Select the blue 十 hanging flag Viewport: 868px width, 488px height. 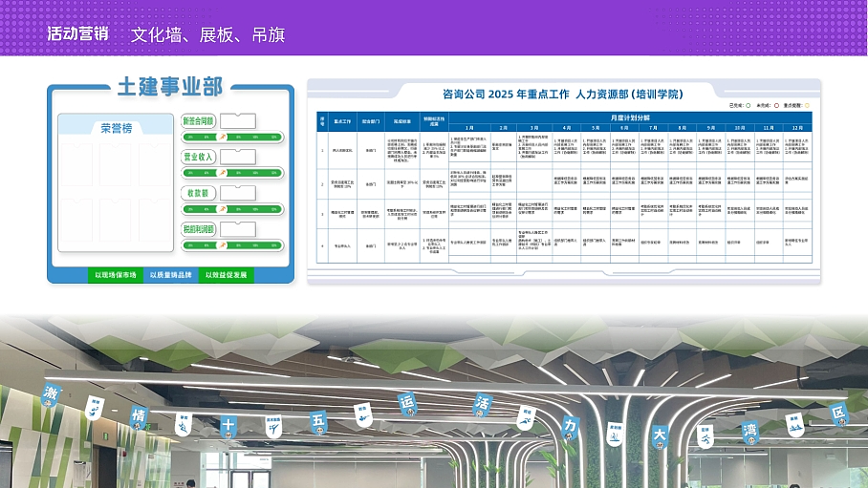click(228, 427)
